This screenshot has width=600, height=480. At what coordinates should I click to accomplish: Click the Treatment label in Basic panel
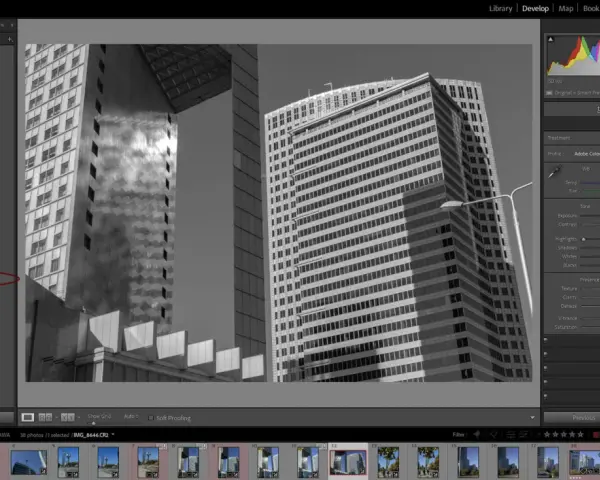tap(559, 138)
